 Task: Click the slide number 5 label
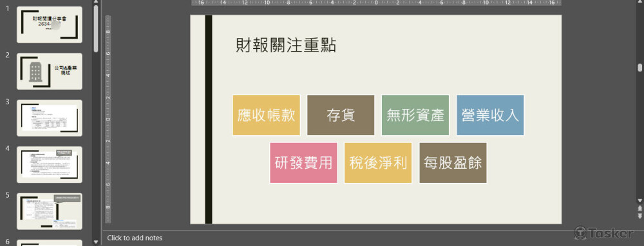tap(7, 195)
